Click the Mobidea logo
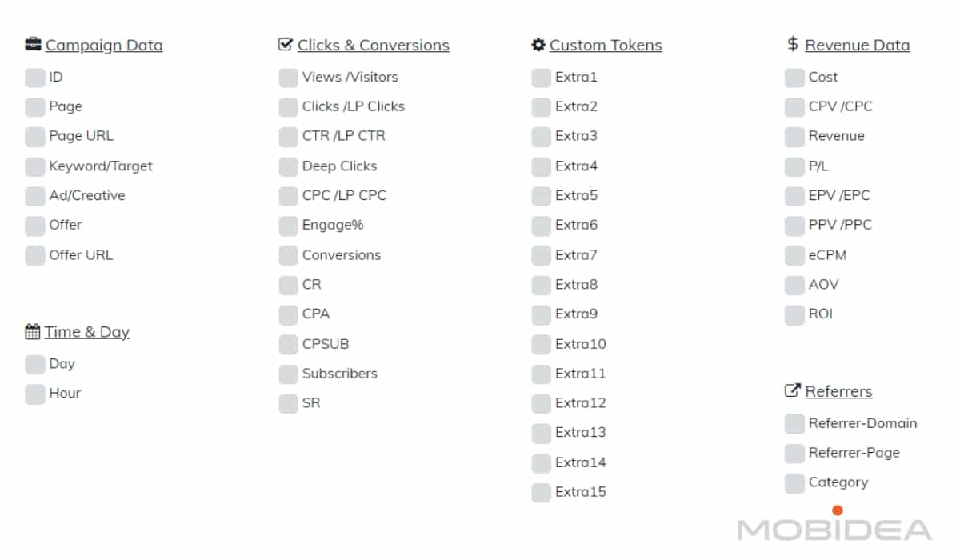 [x=834, y=527]
